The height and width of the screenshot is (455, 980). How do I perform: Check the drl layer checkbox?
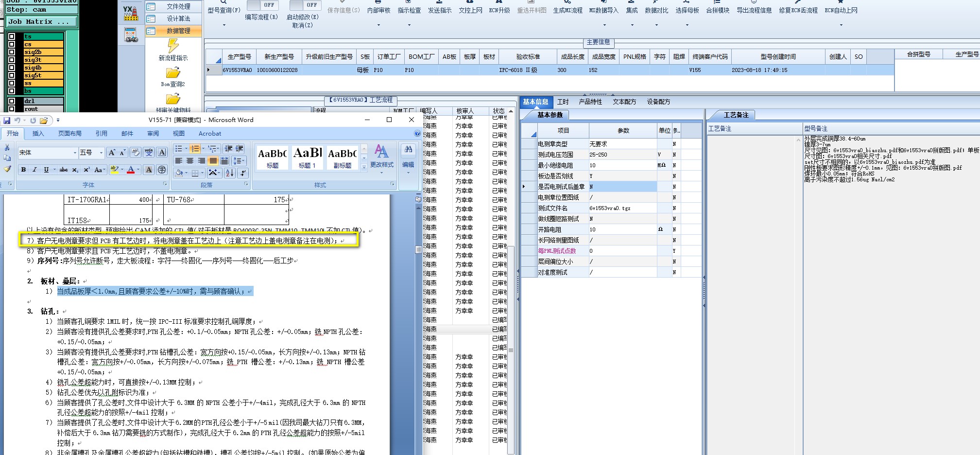pos(12,101)
